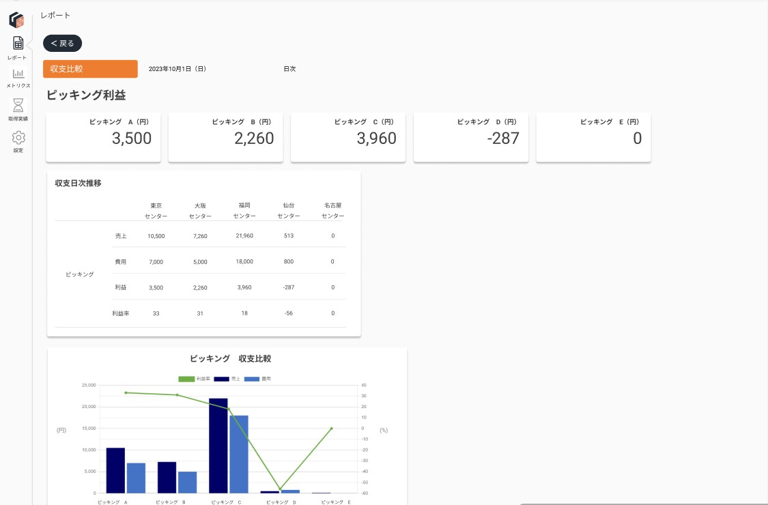
Task: Click the 3,960 cell in 利益 row
Action: point(244,288)
